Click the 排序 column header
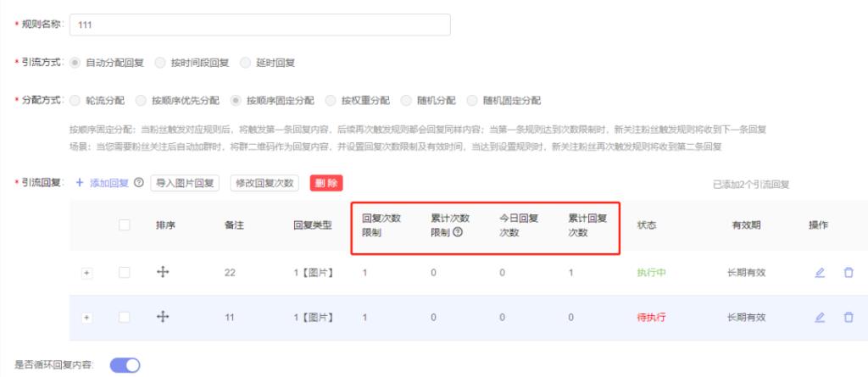The image size is (868, 377). 165,225
